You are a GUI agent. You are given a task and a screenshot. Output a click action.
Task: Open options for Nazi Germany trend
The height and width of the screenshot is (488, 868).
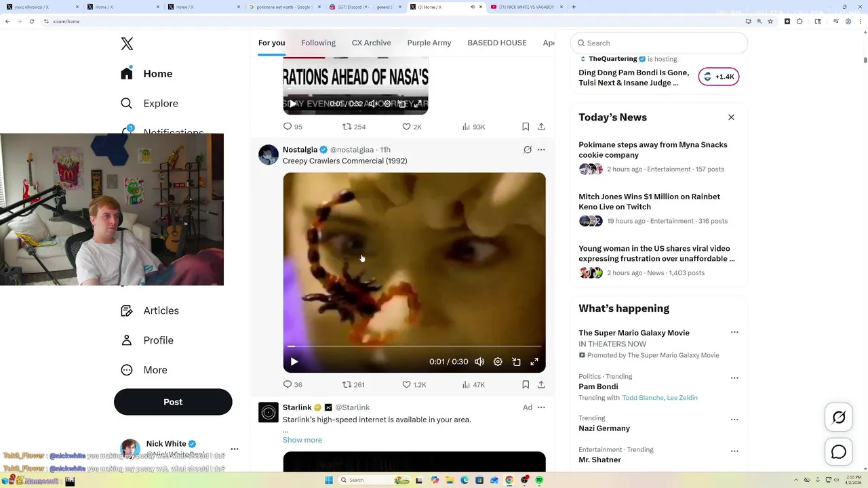click(x=734, y=420)
